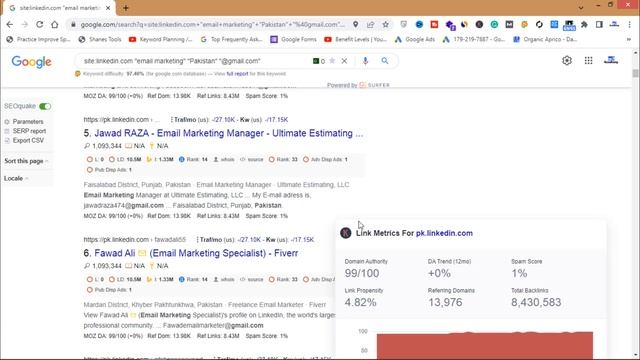Screen dimensions: 640x360
Task: Open Google Ads bookmark
Action: [415, 40]
